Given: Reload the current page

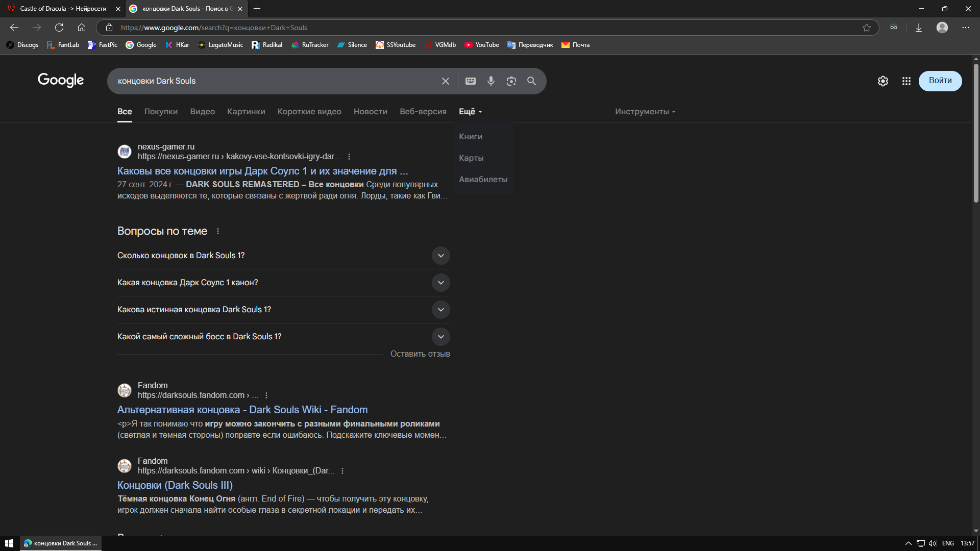Looking at the screenshot, I should coord(59,28).
